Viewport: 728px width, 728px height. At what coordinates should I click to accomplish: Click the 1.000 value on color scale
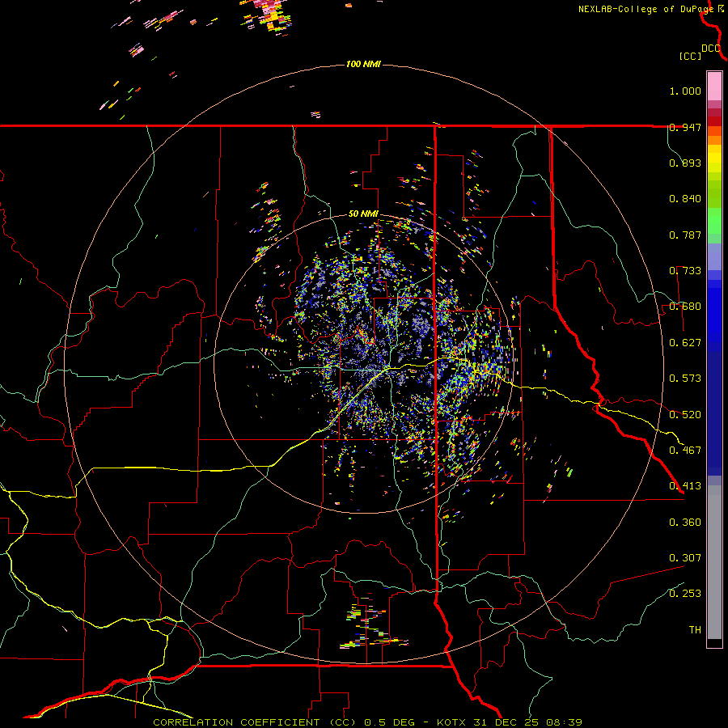(685, 91)
